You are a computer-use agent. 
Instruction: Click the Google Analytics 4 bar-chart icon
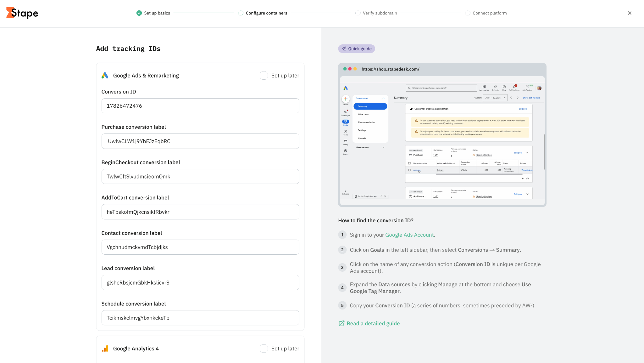click(105, 349)
